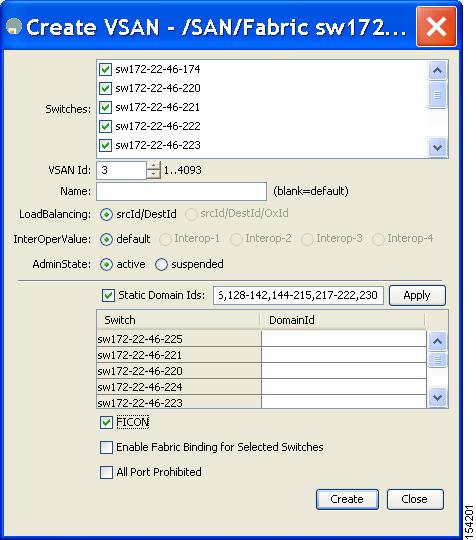Check the All Port Prohibited option

(106, 472)
